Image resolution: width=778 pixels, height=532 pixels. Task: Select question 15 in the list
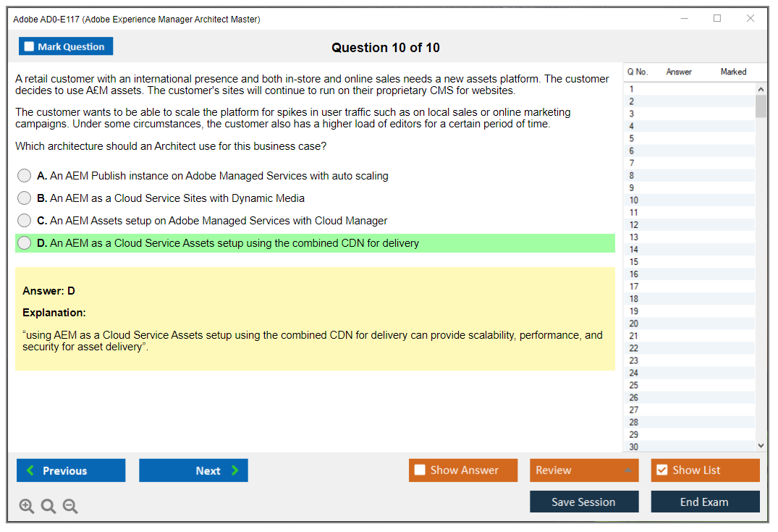pyautogui.click(x=634, y=262)
